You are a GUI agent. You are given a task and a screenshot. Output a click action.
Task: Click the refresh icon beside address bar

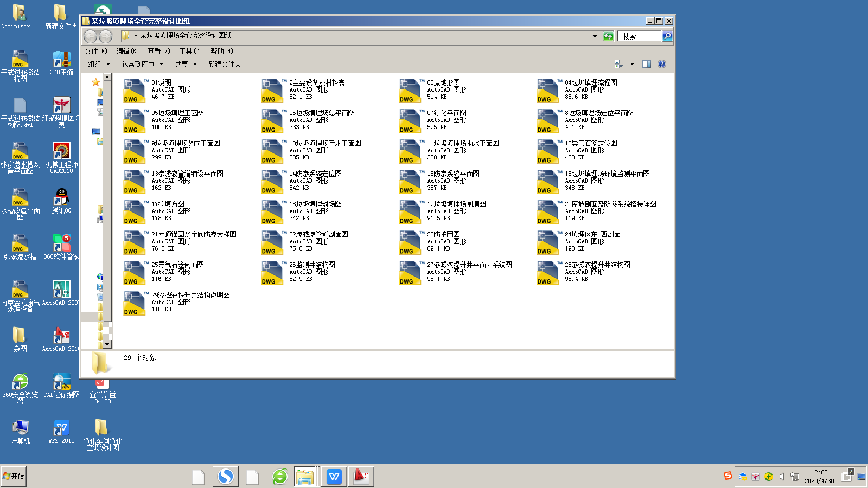(x=608, y=36)
